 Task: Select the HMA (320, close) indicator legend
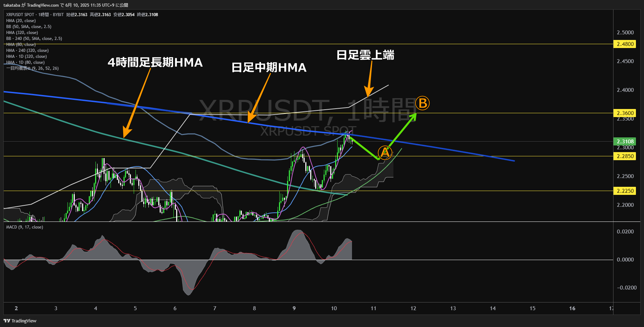click(22, 33)
